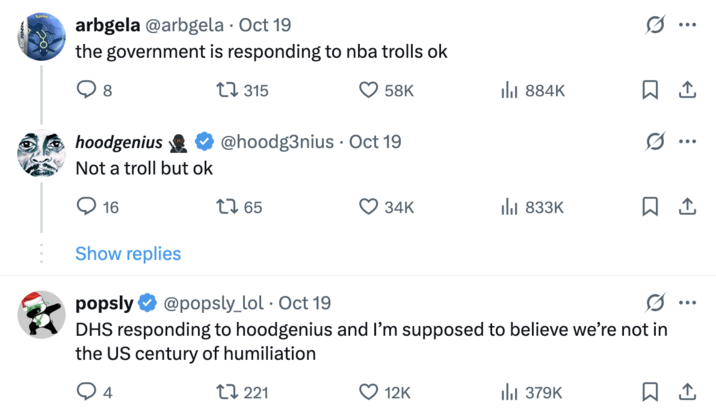Share arbgela's tweet
Viewport: 716px width, 414px height.
tap(687, 91)
